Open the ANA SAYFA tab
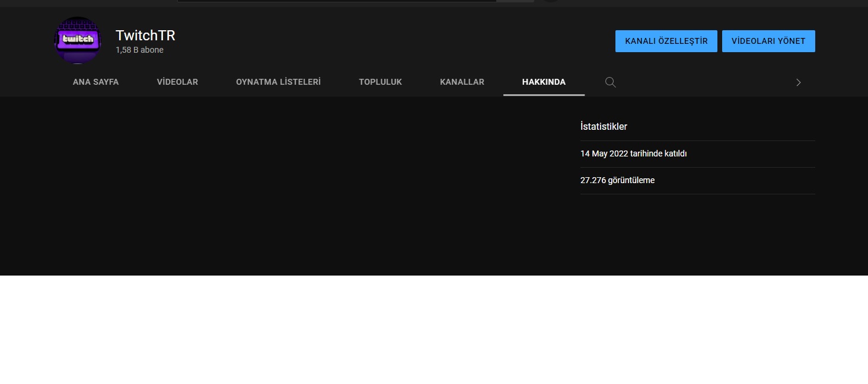868x384 pixels. click(95, 82)
